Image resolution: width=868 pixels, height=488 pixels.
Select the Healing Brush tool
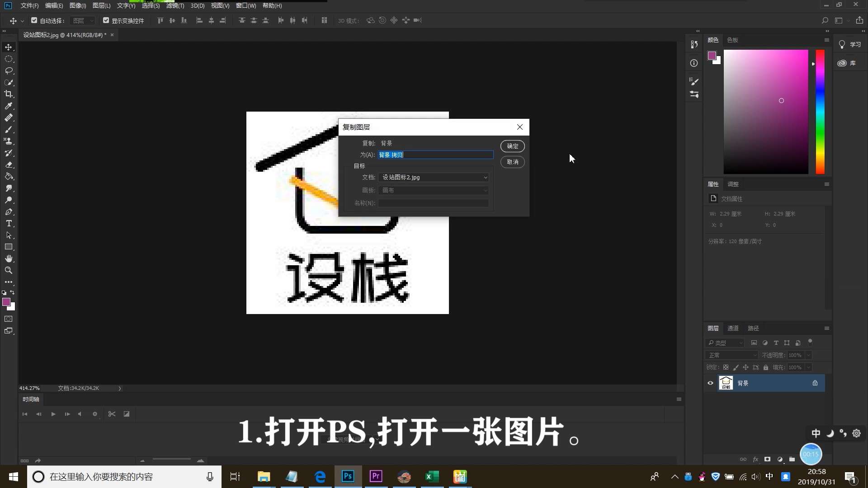pyautogui.click(x=9, y=117)
